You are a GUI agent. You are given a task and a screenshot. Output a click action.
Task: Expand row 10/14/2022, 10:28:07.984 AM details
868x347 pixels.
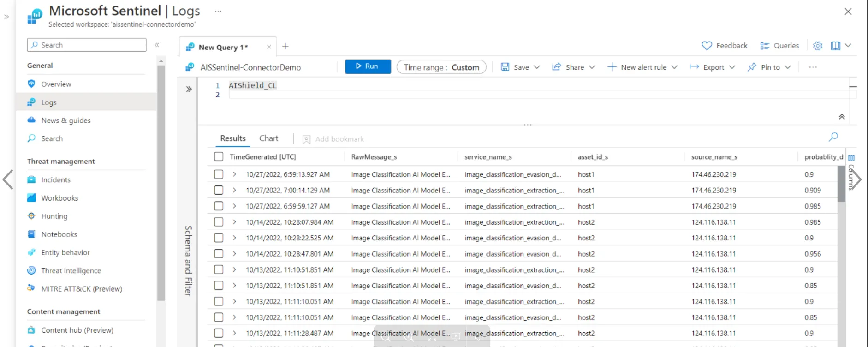tap(234, 222)
